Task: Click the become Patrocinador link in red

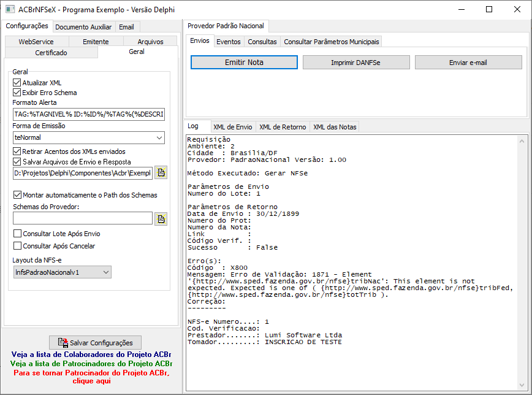Action: [x=91, y=377]
